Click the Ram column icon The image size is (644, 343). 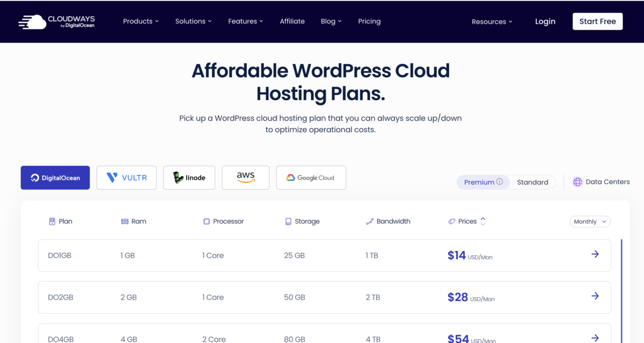tap(125, 221)
